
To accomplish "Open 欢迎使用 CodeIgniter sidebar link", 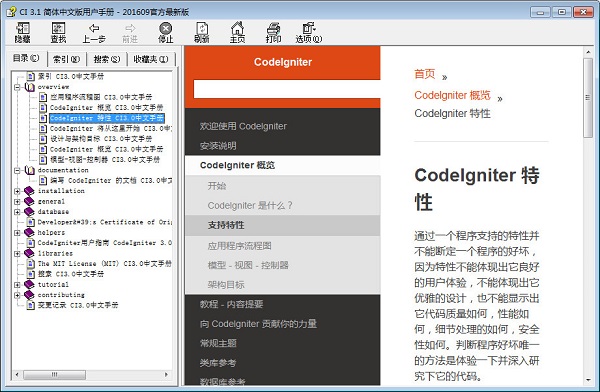I will pos(243,126).
